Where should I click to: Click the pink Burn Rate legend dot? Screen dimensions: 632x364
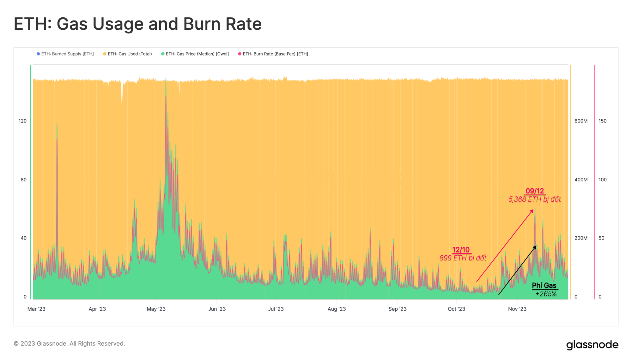(x=240, y=54)
